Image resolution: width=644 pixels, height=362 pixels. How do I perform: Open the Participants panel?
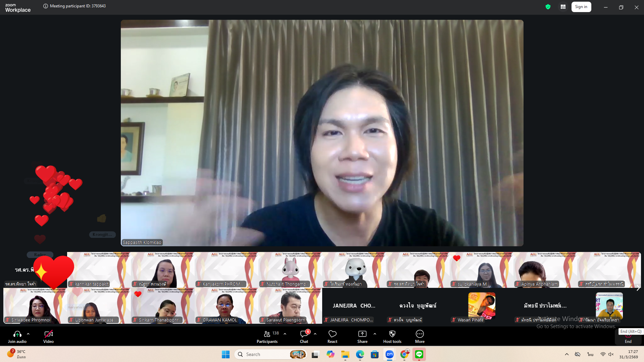267,334
